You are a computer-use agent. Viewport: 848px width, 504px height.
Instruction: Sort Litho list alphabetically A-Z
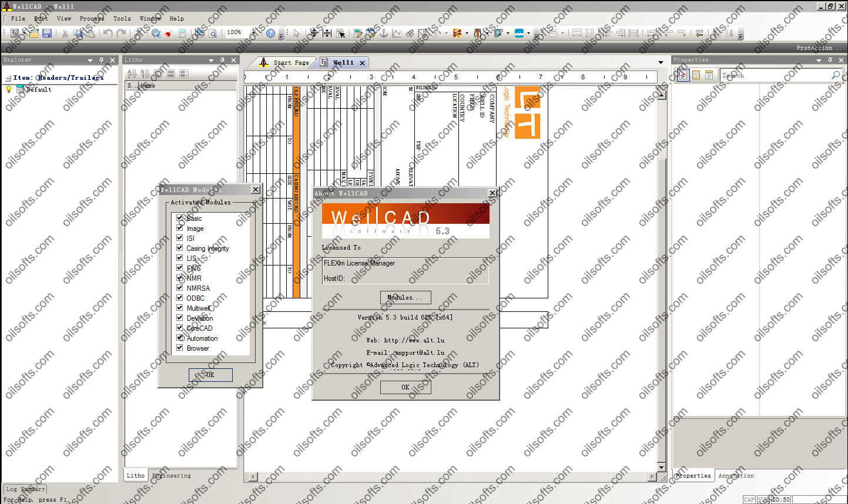[x=132, y=73]
